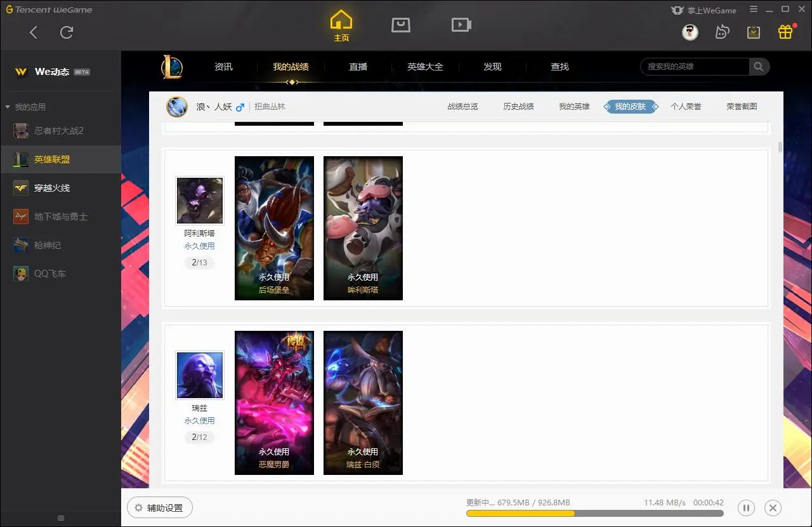812x527 pixels.
Task: Click the skin list vertical scrollbar
Action: (780, 147)
